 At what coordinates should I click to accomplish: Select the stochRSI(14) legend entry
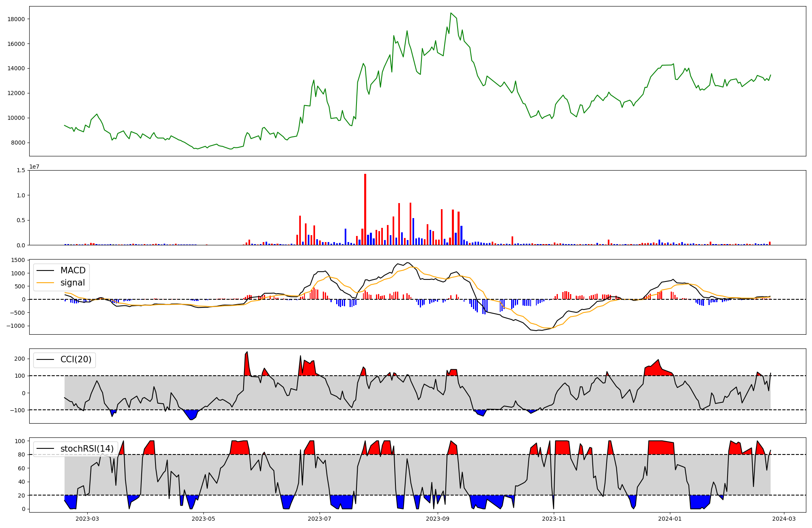87,449
